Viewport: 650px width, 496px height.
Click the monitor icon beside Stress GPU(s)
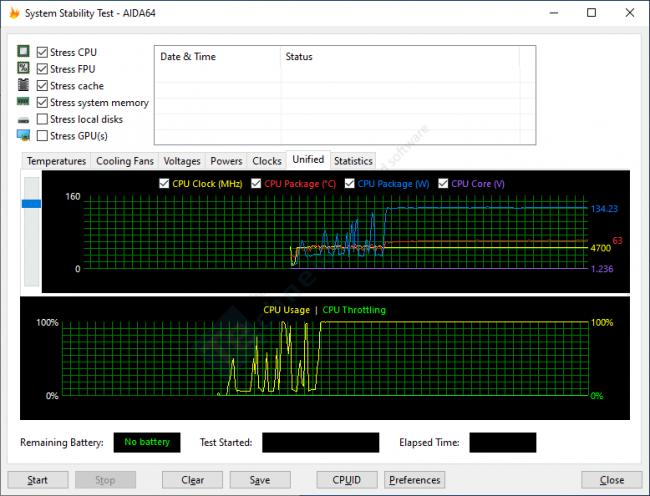pos(23,135)
